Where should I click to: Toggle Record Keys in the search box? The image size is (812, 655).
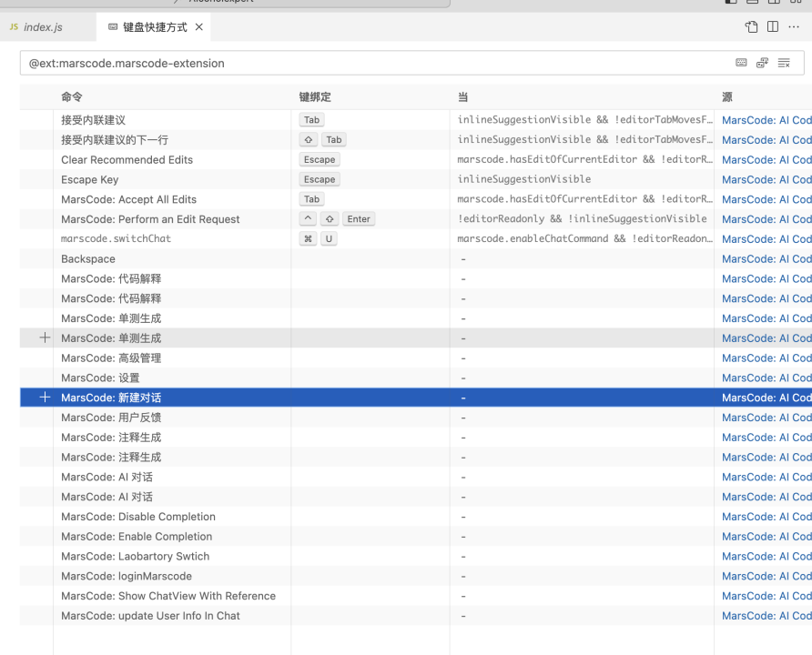coord(741,63)
